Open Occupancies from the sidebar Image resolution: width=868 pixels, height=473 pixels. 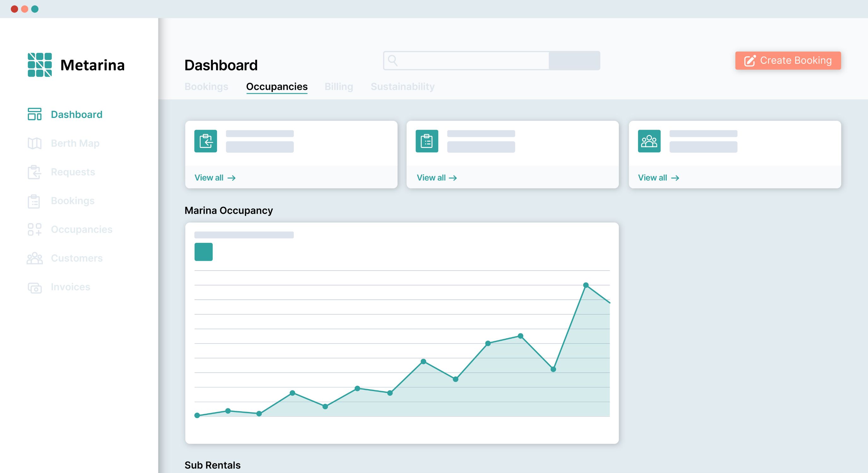(x=81, y=229)
